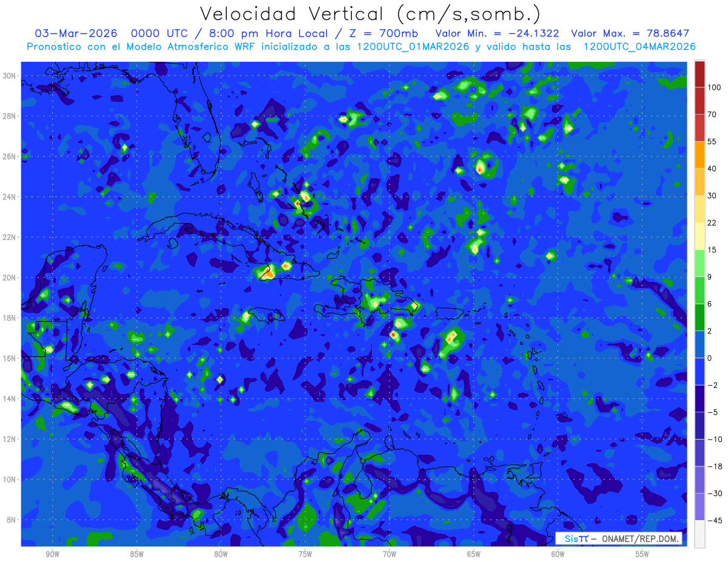This screenshot has width=728, height=562.
Task: Click the "12N" latitude label
Action: (x=10, y=439)
